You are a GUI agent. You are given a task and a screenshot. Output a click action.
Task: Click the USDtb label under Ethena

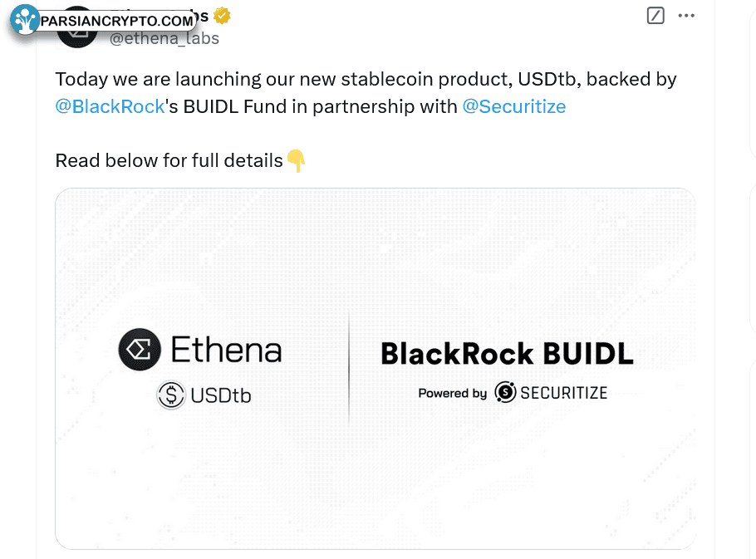point(221,396)
